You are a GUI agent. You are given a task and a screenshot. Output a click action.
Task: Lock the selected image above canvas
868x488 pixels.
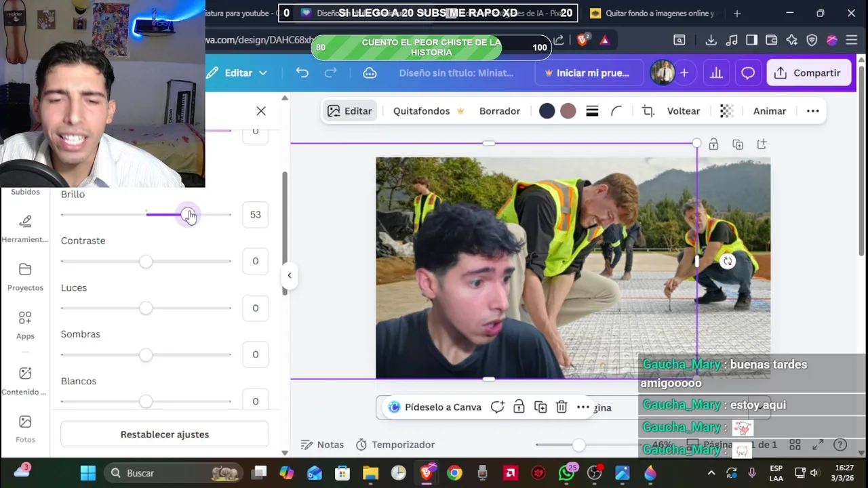click(x=713, y=144)
